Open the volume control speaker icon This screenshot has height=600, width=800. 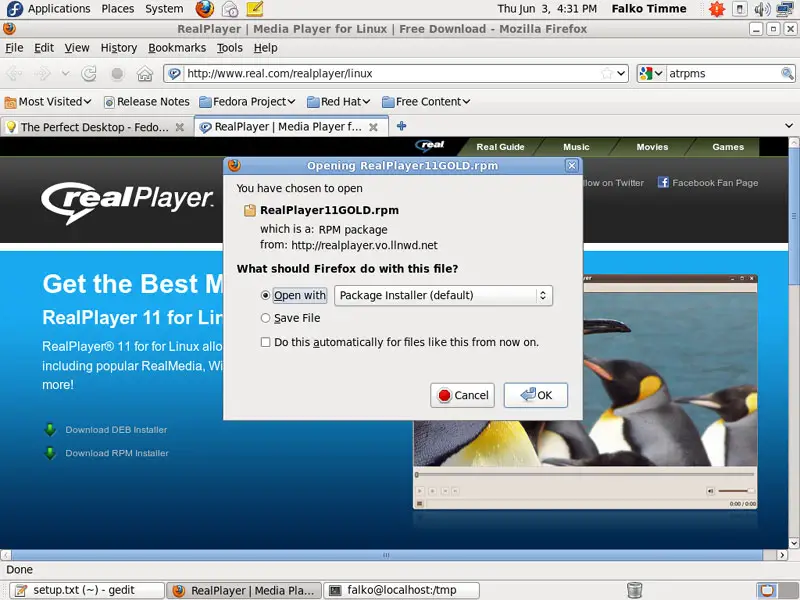click(762, 9)
